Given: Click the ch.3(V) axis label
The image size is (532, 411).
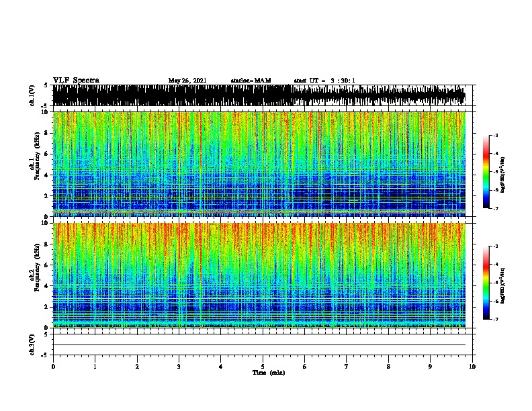Looking at the screenshot, I should 32,345.
